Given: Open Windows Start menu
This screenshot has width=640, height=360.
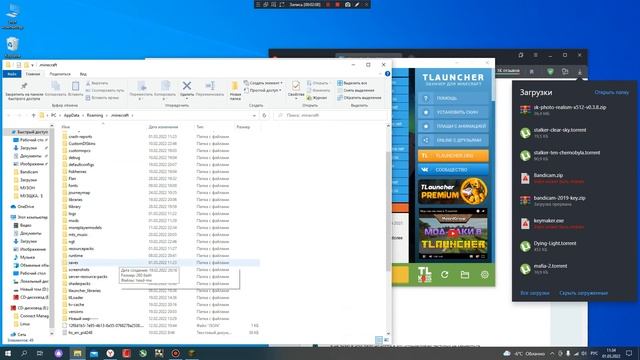Looking at the screenshot, I should click(x=7, y=353).
